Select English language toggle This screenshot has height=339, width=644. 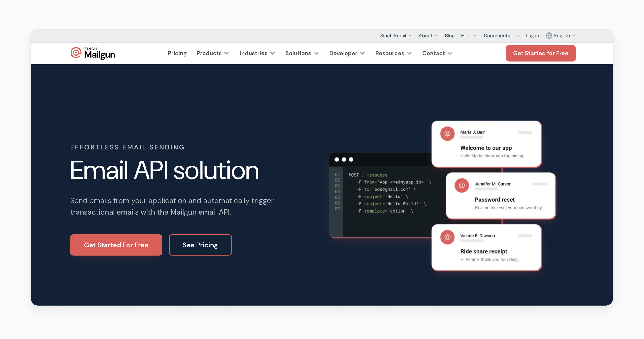coord(561,35)
